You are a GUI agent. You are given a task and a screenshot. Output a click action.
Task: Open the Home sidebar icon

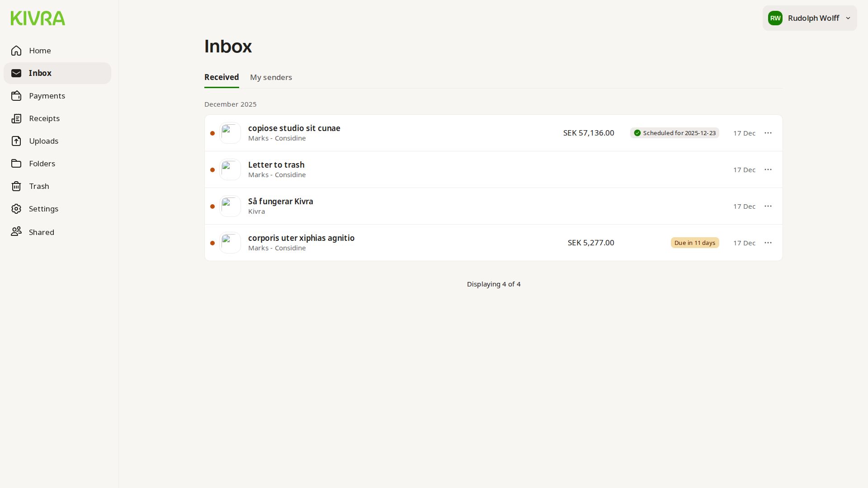16,51
